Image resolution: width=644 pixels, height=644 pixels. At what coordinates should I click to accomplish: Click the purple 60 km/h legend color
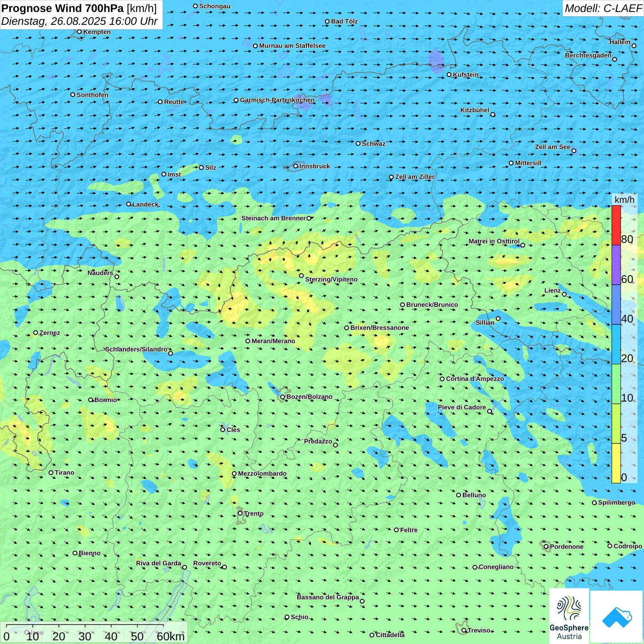(x=616, y=265)
